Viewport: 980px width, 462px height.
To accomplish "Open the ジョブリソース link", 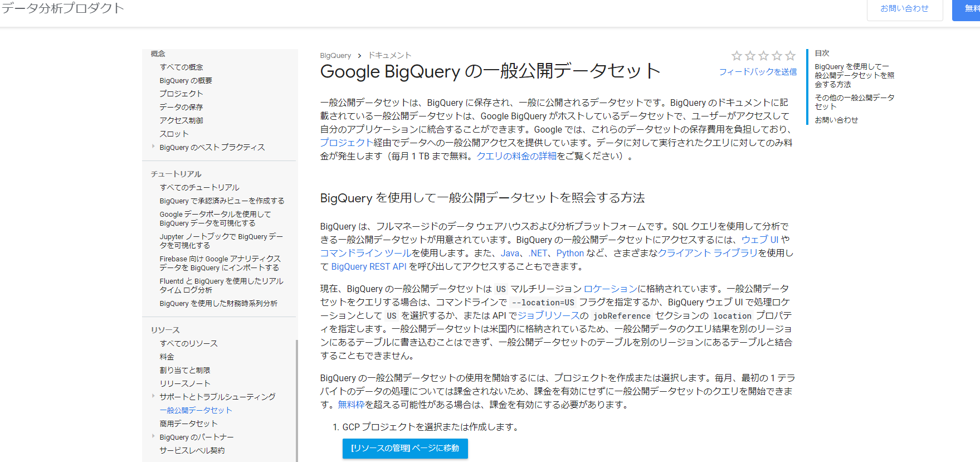I will click(x=549, y=315).
